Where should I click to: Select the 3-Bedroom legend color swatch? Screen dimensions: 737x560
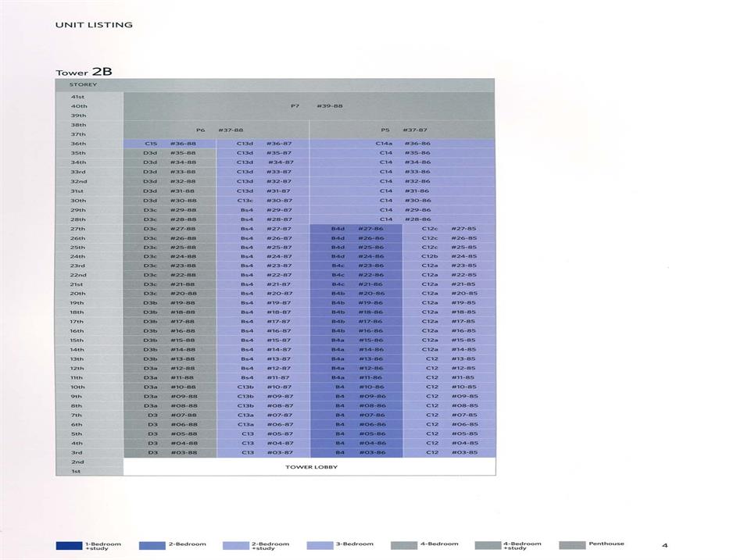click(320, 545)
